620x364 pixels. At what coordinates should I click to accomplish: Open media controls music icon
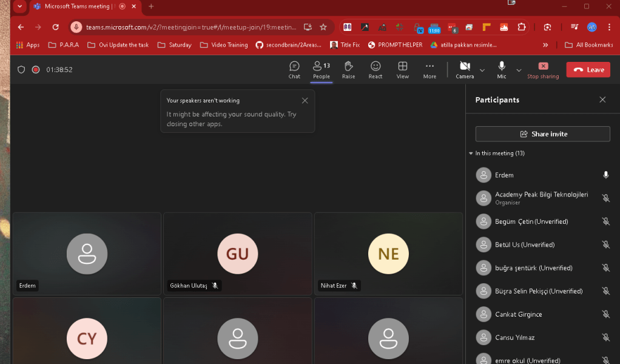[575, 27]
